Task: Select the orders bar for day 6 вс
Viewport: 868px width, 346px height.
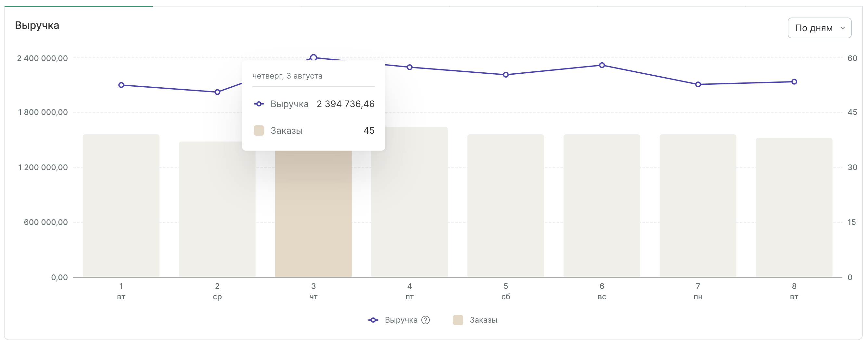Action: (602, 206)
